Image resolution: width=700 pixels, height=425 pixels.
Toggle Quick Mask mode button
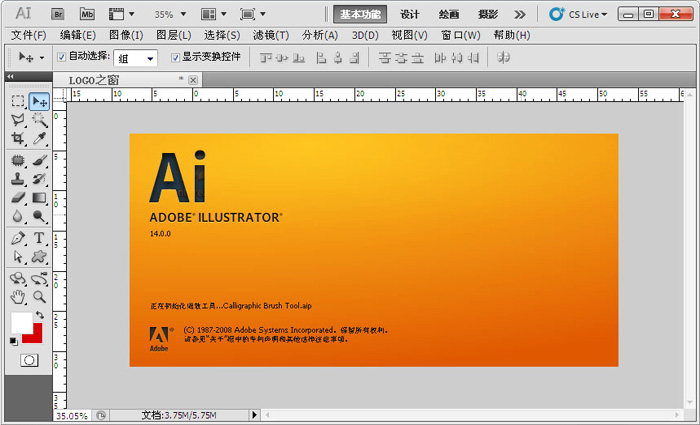[29, 360]
